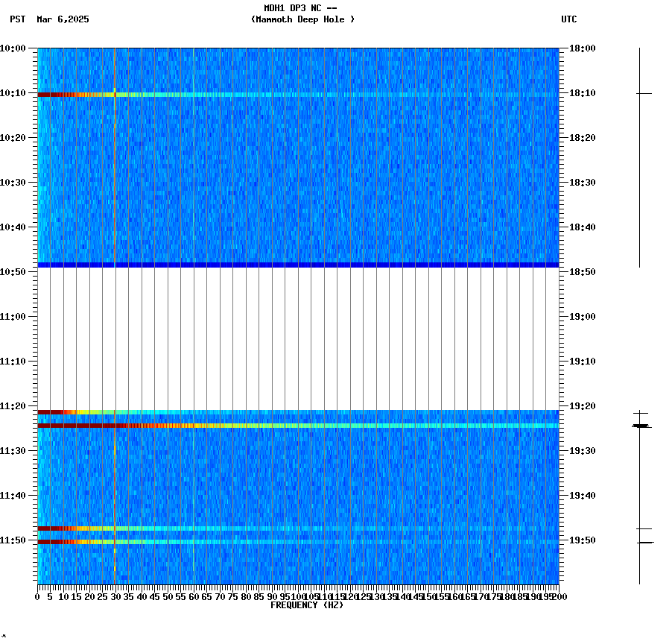Click the large amplitude burst on the right trace
Screen dimensions: 672x644
[639, 425]
